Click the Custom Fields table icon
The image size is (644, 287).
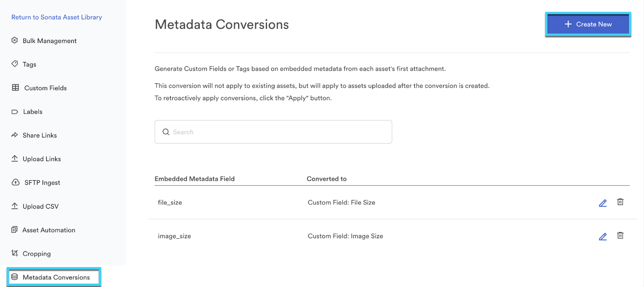tap(15, 88)
